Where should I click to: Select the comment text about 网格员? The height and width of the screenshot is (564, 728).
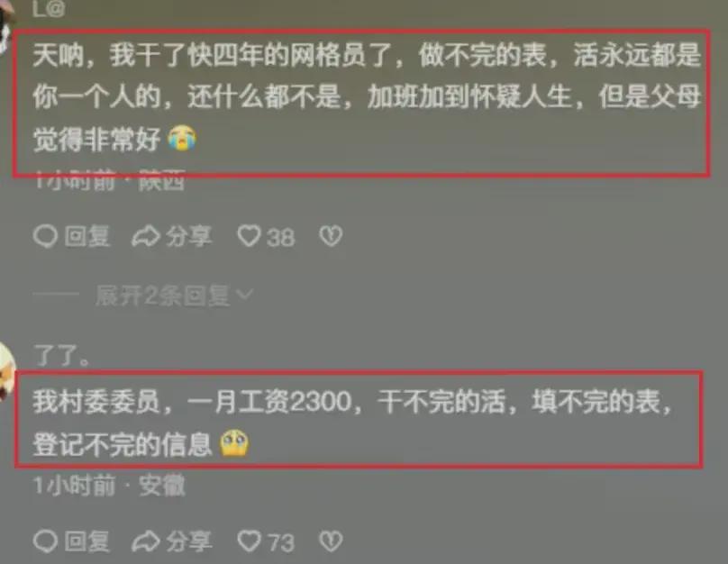(367, 96)
